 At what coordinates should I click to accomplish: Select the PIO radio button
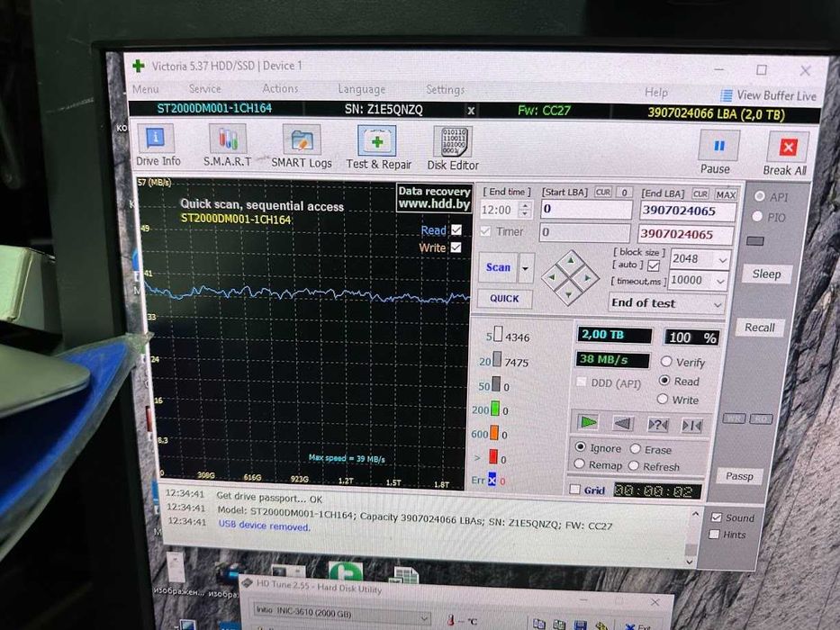(757, 216)
